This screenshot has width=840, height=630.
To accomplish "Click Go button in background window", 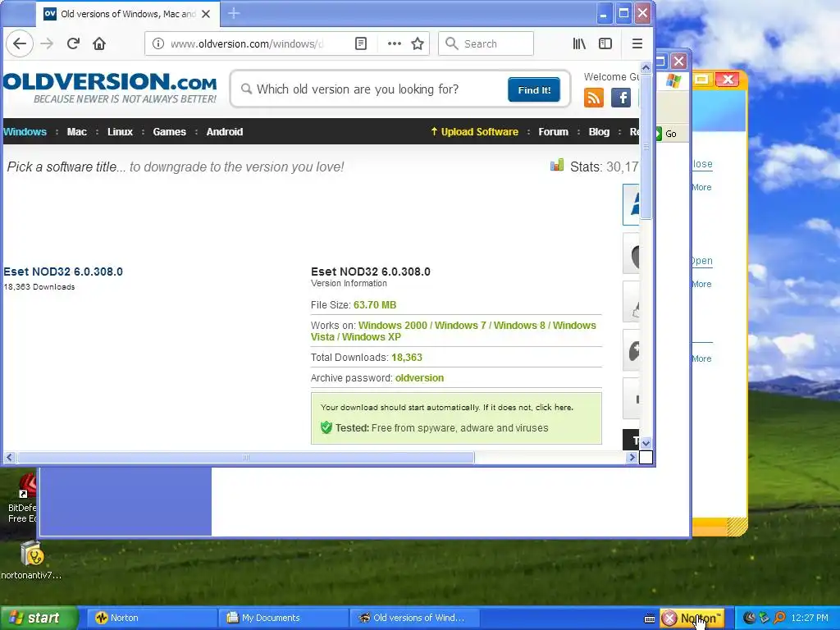I will pos(666,134).
